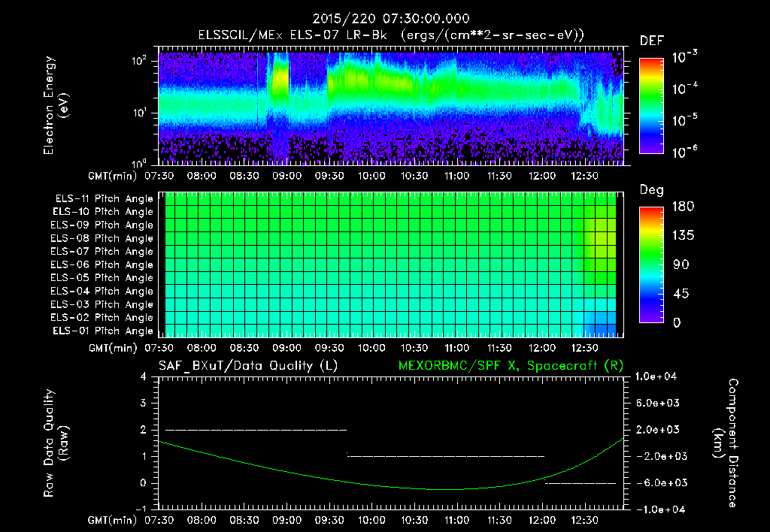Click the DEF colorbar label

pyautogui.click(x=652, y=41)
